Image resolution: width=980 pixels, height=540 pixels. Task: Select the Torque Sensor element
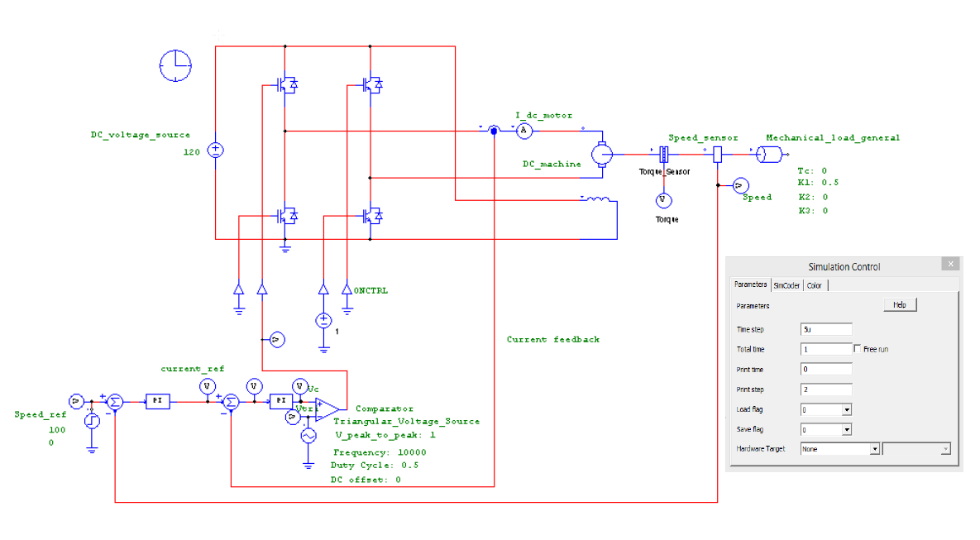click(664, 154)
